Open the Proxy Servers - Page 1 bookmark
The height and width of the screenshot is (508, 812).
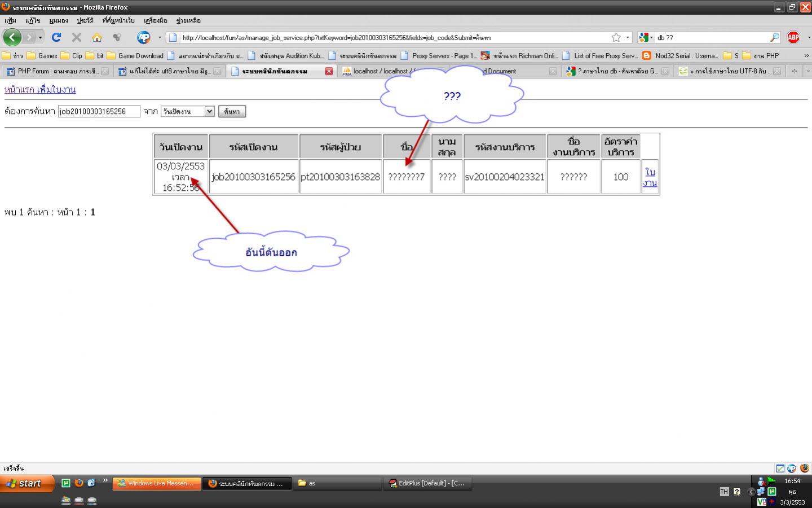(439, 55)
